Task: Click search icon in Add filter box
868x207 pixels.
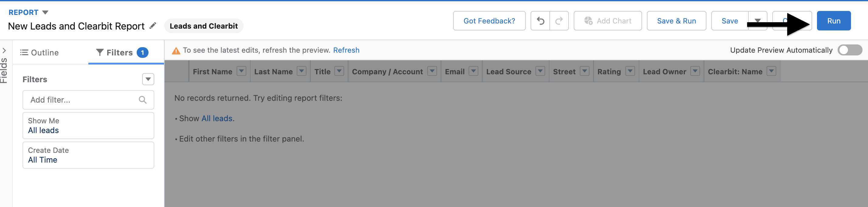Action: (x=142, y=100)
